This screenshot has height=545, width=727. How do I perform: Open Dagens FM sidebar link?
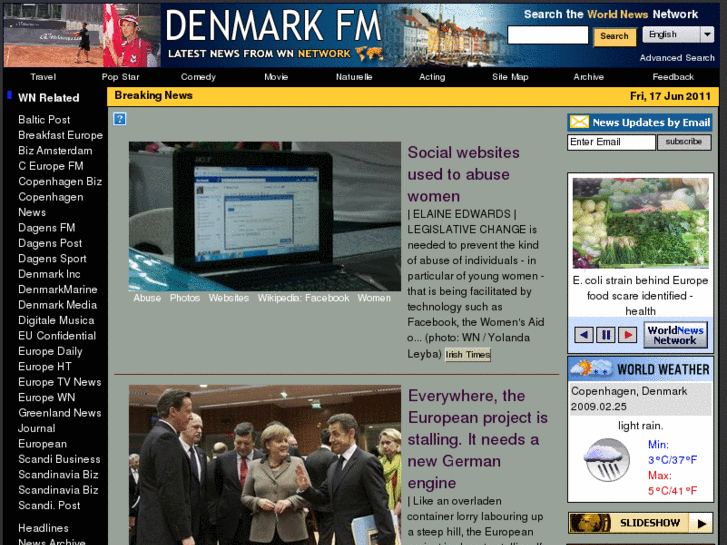click(46, 228)
